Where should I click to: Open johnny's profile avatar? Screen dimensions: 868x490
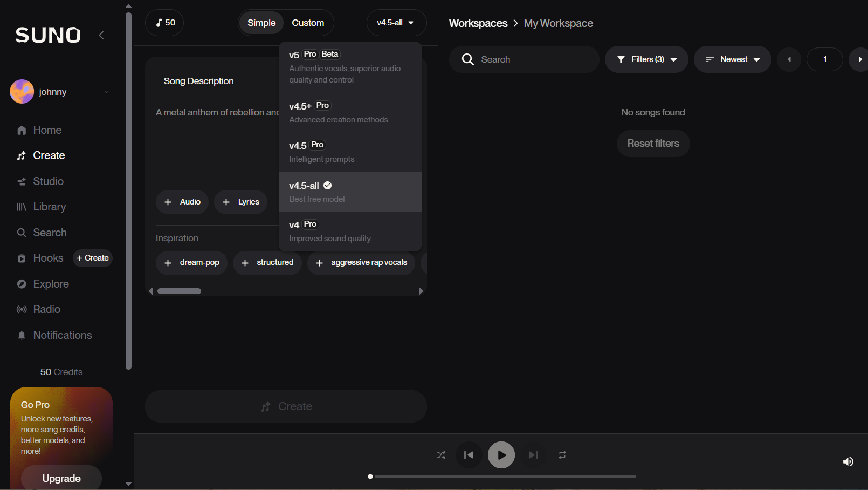coord(22,92)
